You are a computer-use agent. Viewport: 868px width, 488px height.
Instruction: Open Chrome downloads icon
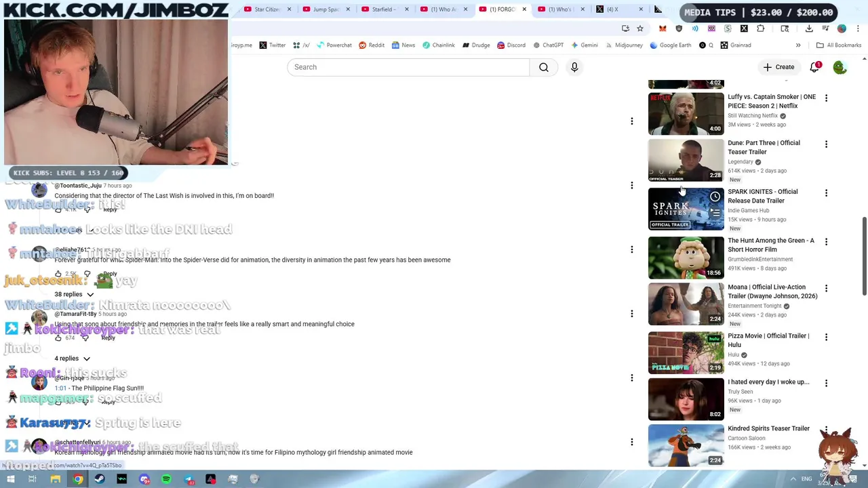click(x=809, y=28)
